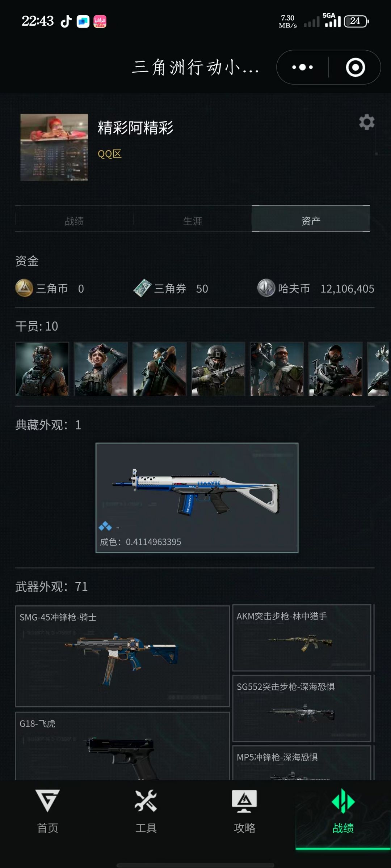Open the SG552突击步枪-深海恐惧 skin card
The image size is (391, 868).
pos(302,708)
